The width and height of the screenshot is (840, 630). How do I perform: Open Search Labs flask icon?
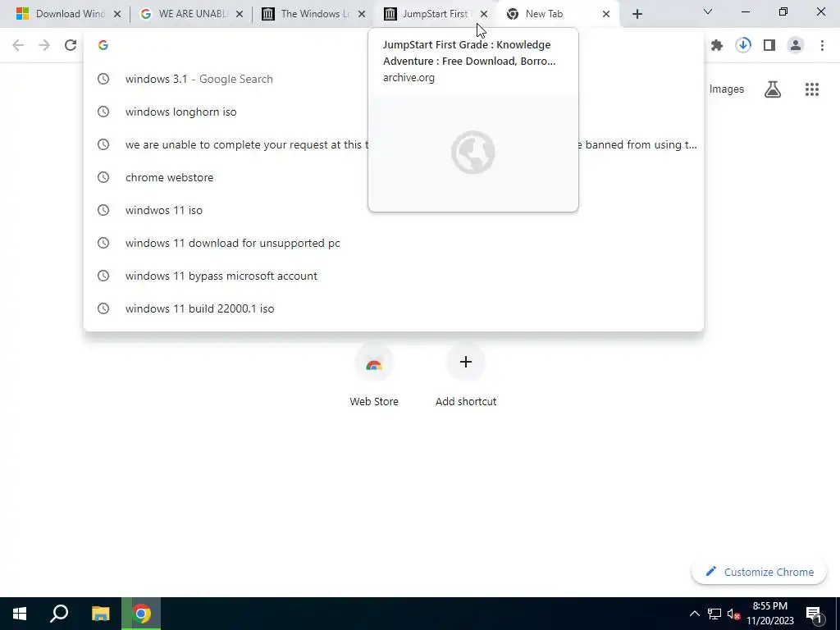(x=773, y=89)
